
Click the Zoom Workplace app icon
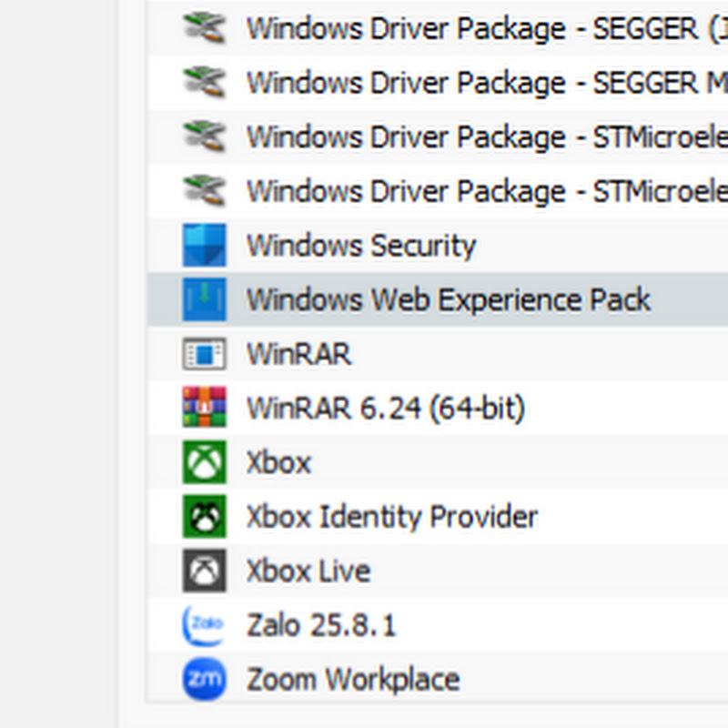pos(204,679)
